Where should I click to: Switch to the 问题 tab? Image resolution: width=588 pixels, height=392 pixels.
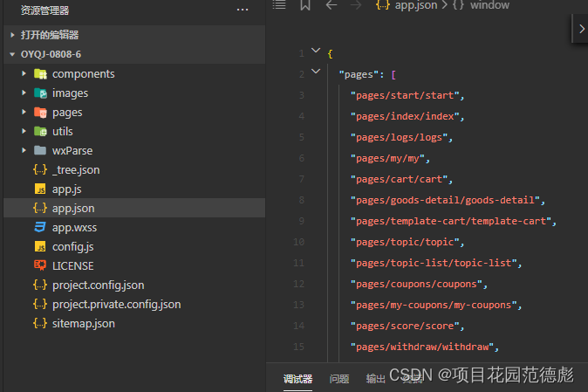(x=339, y=379)
